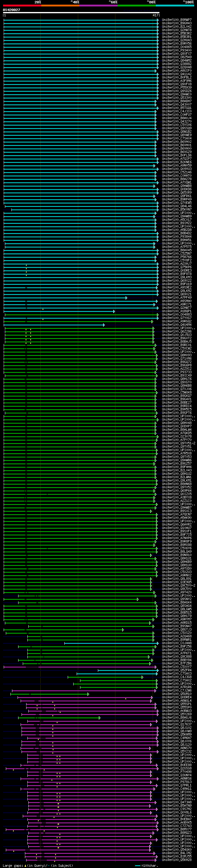Click the green ~80% identity legend bar
The height and width of the screenshot is (868, 197).
coord(136,6)
